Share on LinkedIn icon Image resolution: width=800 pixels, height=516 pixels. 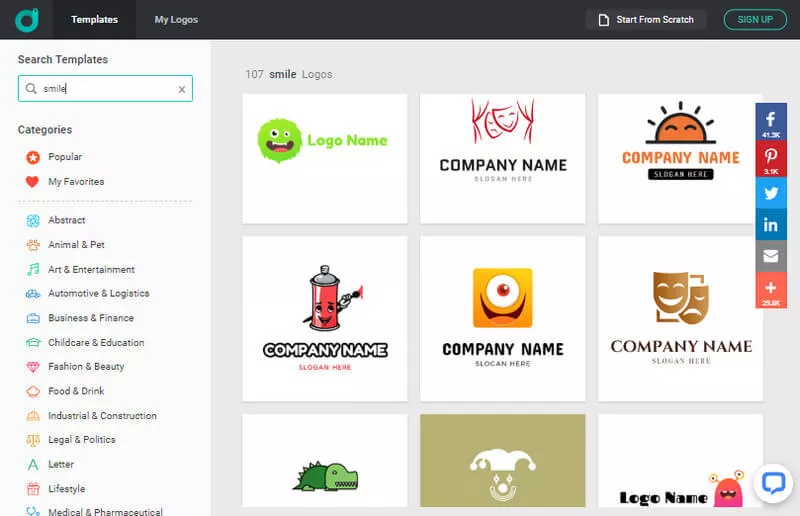[x=771, y=225]
